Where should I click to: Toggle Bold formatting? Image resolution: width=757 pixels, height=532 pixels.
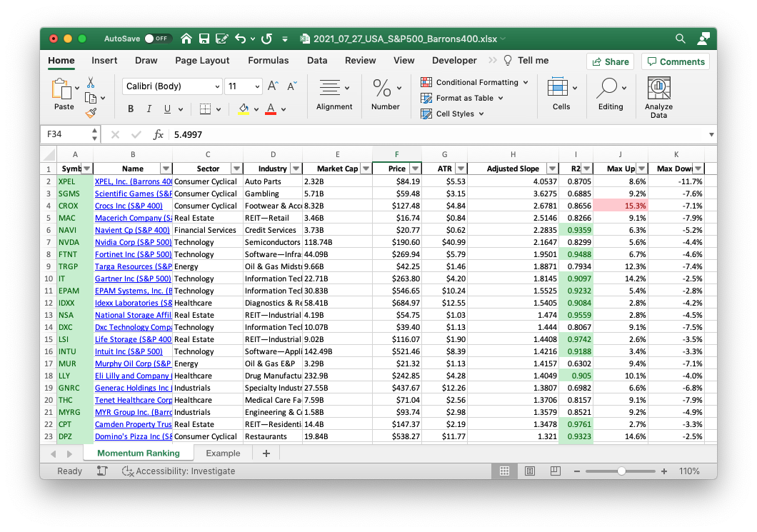(x=131, y=109)
